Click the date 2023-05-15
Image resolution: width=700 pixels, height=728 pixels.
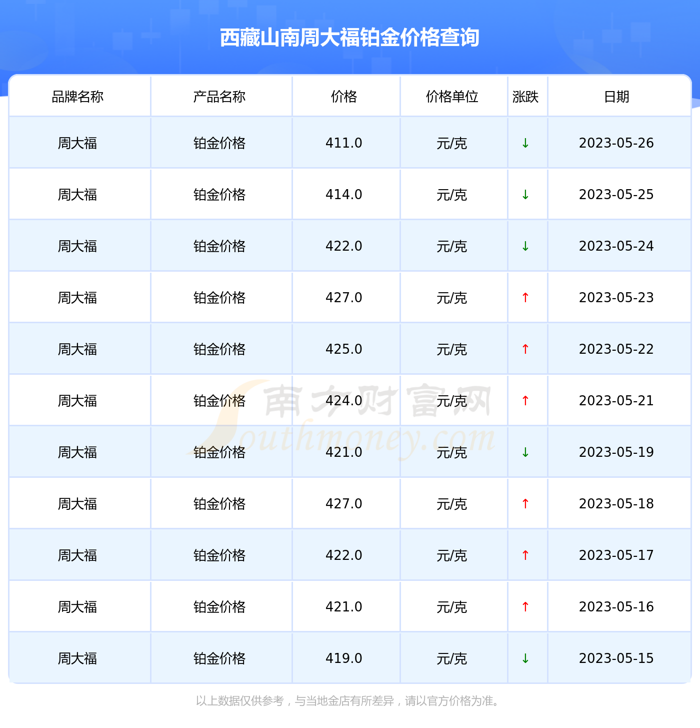point(616,658)
